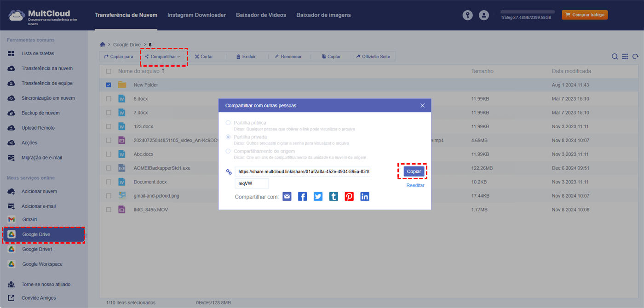This screenshot has height=308, width=644.
Task: Share link on Facebook icon
Action: [302, 196]
